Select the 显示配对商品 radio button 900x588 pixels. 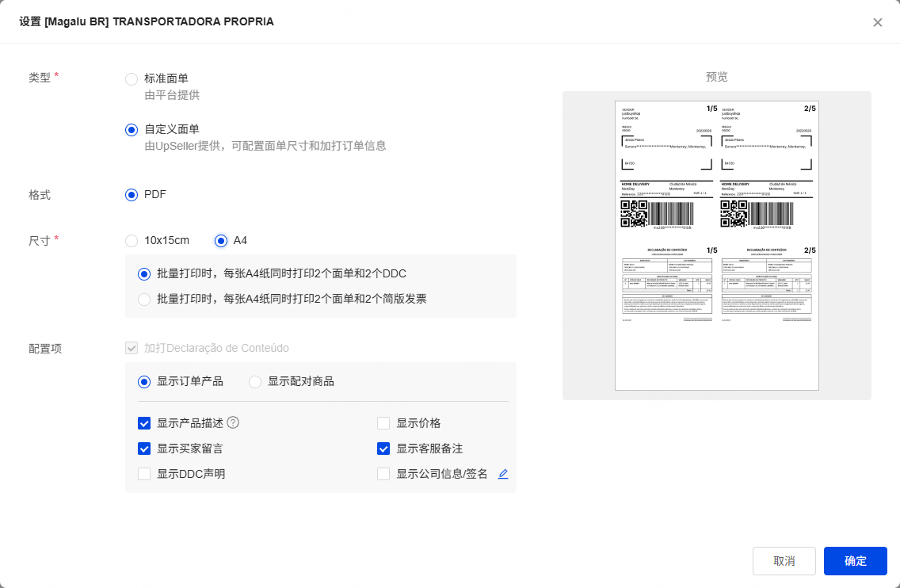click(255, 382)
